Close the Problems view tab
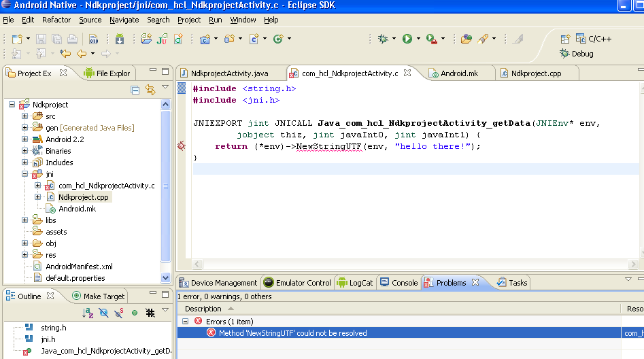The height and width of the screenshot is (359, 644). [x=475, y=282]
